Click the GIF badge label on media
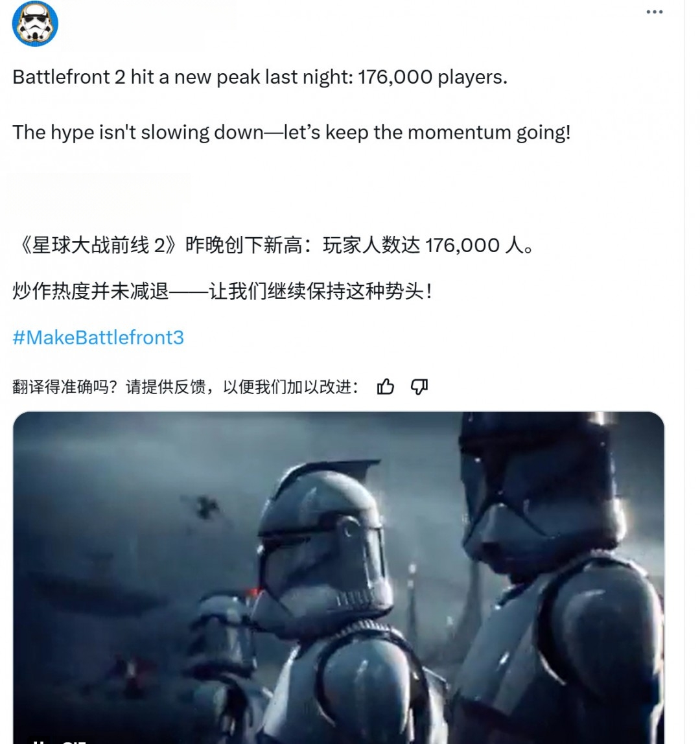This screenshot has height=744, width=700. click(x=73, y=741)
